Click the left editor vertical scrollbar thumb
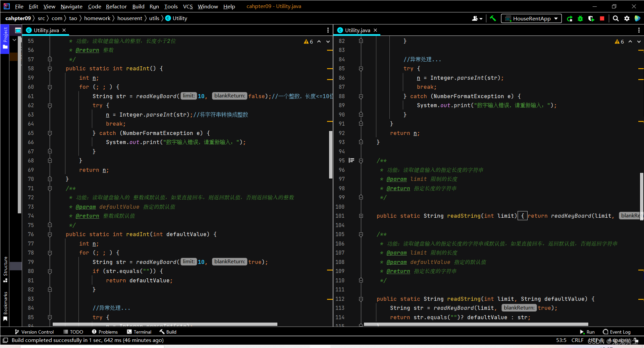Viewport: 644px width, 348px height. pos(331,154)
